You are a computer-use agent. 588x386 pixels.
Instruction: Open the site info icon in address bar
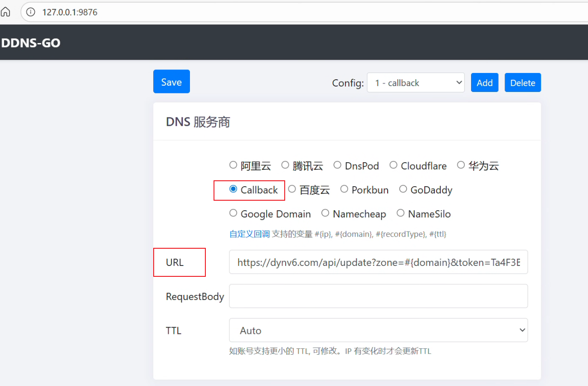pyautogui.click(x=31, y=12)
